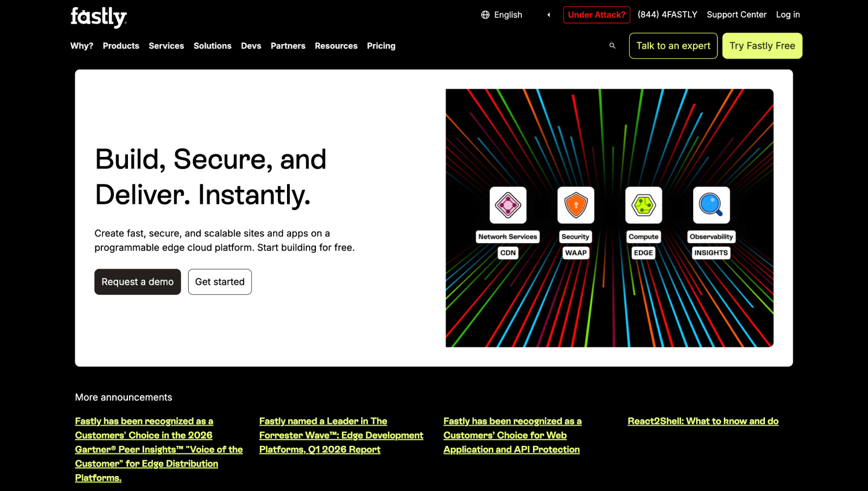Click the Observability magnifier icon

click(x=711, y=205)
